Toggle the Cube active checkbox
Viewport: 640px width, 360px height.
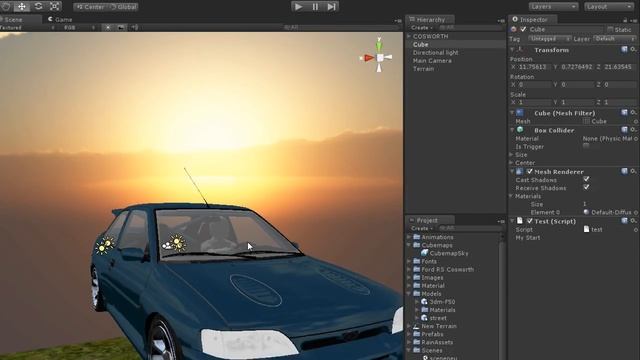(x=523, y=29)
